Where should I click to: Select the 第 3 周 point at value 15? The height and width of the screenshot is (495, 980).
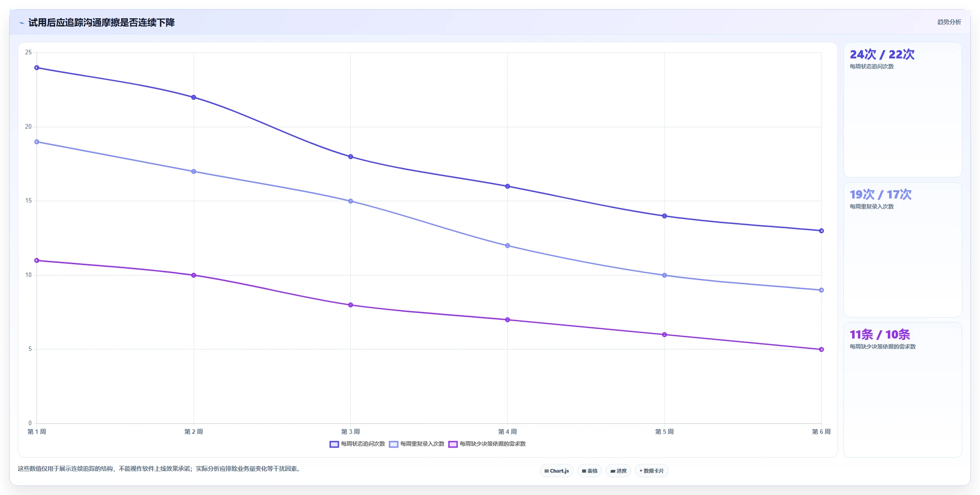coord(351,201)
